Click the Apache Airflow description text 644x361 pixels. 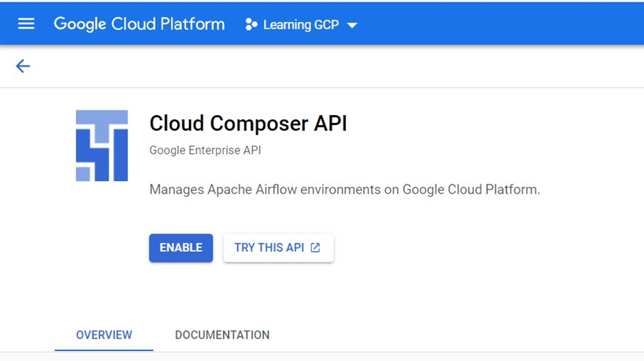[x=344, y=190]
